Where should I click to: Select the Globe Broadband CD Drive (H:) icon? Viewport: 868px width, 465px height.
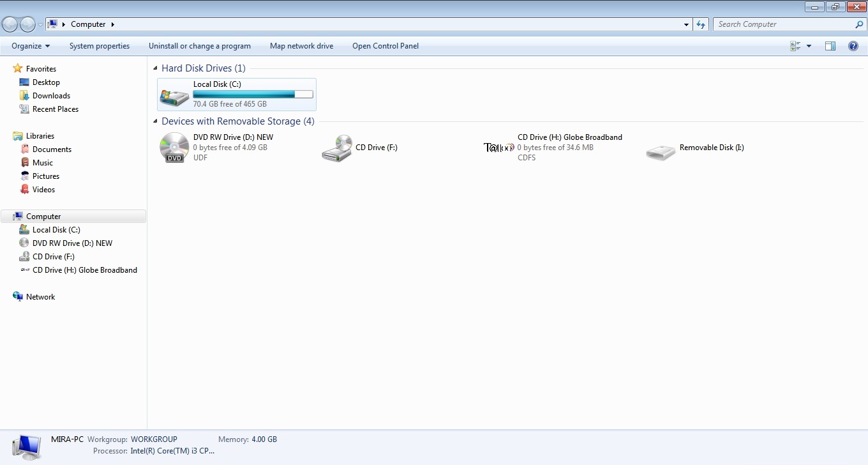click(x=498, y=148)
